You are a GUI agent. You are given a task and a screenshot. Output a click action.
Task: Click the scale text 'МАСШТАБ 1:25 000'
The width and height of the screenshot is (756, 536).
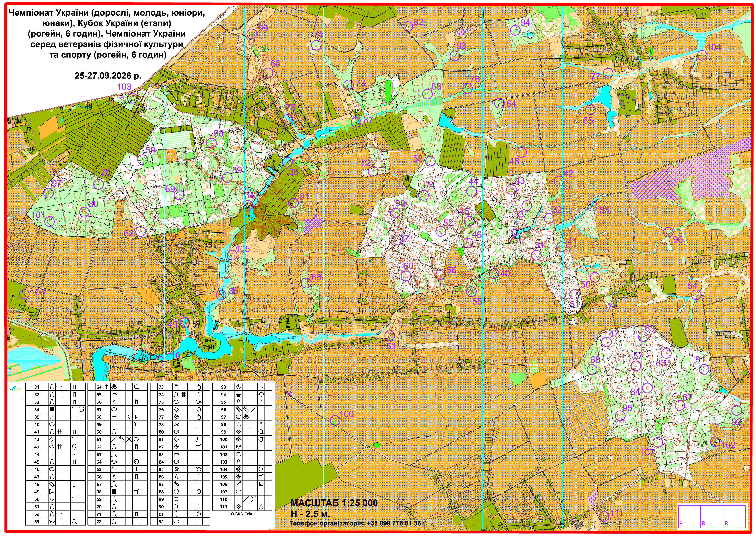coord(334,503)
